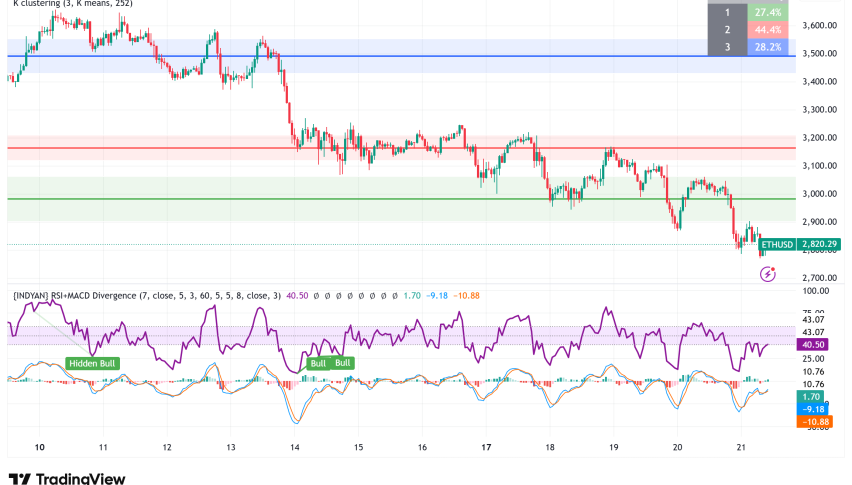Select the green horizontal level line
Screen dimensions: 852x485
[x=400, y=198]
